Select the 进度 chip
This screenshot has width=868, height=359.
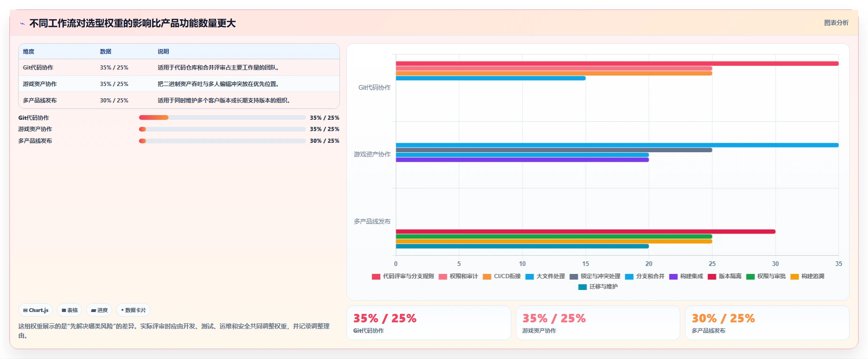click(99, 310)
